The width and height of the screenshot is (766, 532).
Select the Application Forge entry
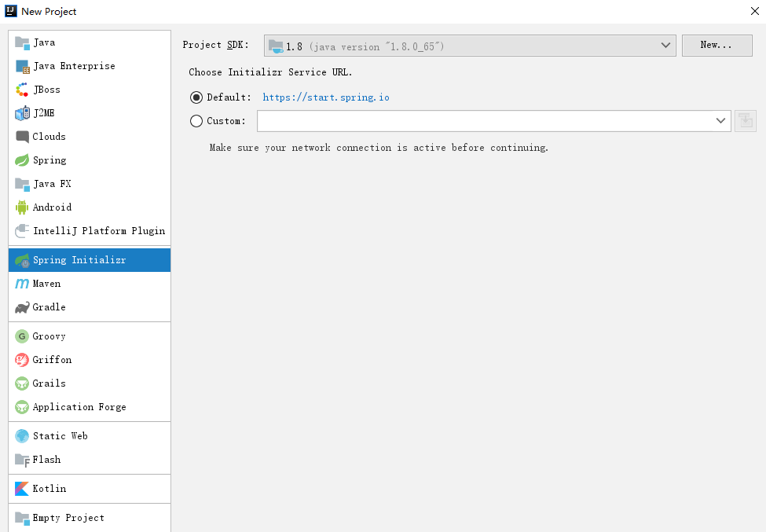pos(90,407)
